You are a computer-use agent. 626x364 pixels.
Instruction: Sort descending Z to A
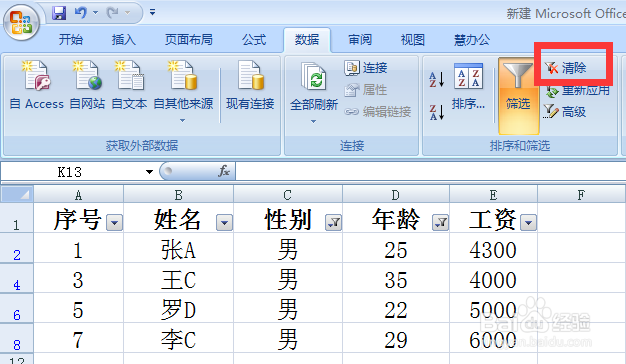[436, 112]
